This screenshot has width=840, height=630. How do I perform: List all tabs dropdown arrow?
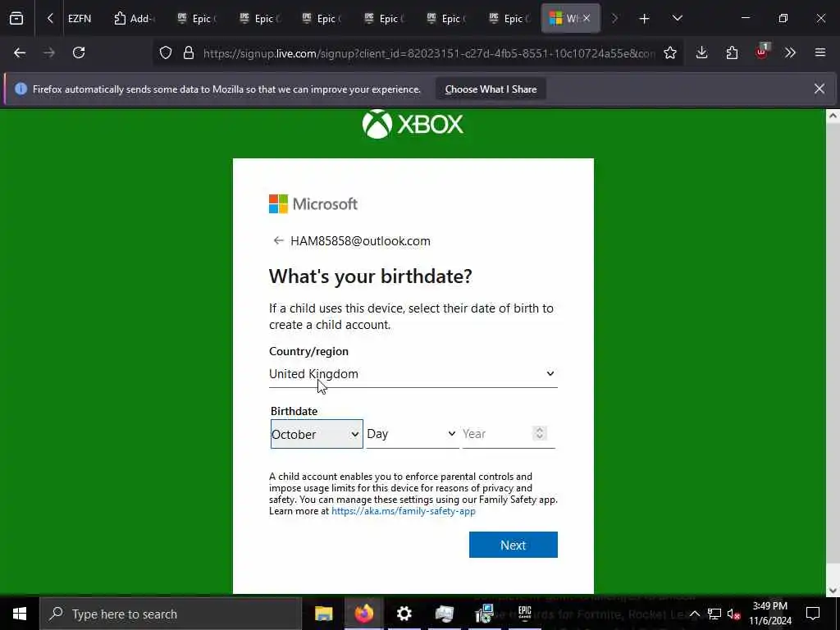point(677,19)
